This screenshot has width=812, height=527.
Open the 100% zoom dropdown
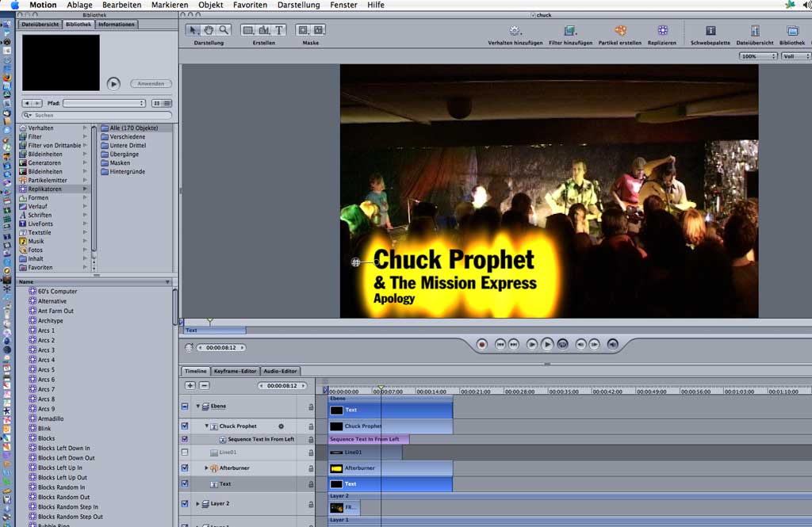(757, 56)
